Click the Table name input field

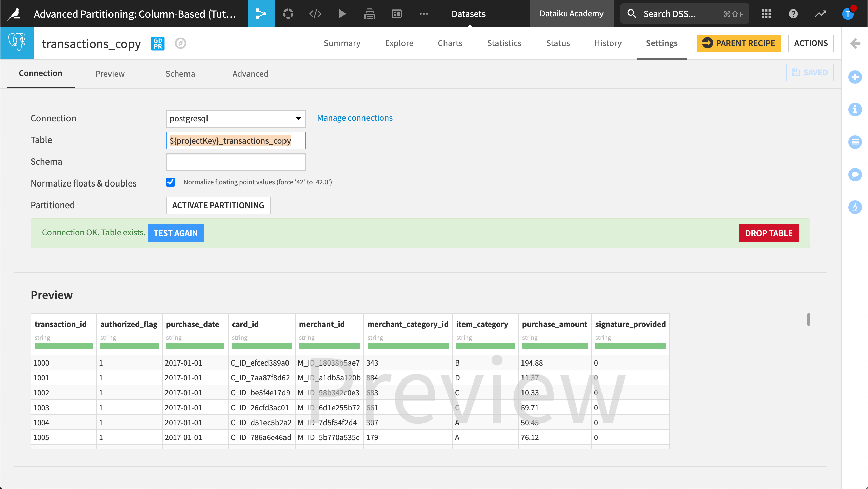coord(236,140)
